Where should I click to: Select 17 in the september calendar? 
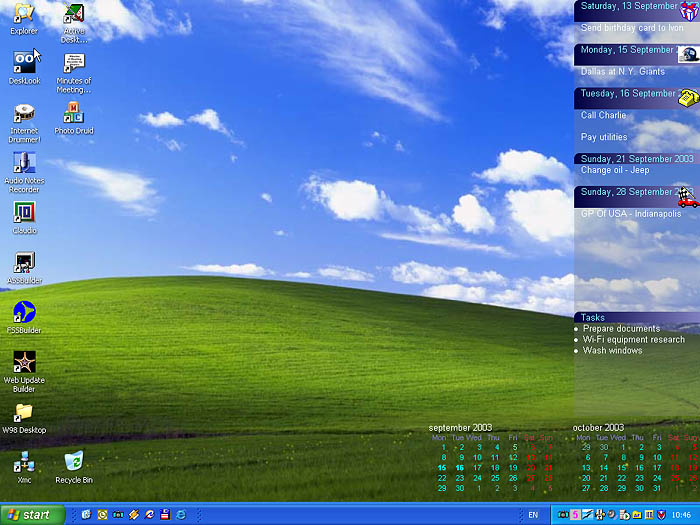pyautogui.click(x=478, y=468)
